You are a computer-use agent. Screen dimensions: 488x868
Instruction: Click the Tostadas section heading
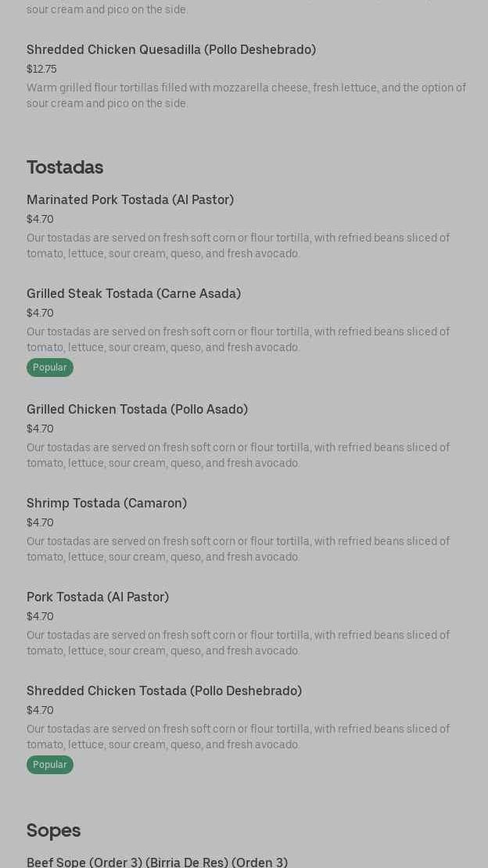point(65,167)
